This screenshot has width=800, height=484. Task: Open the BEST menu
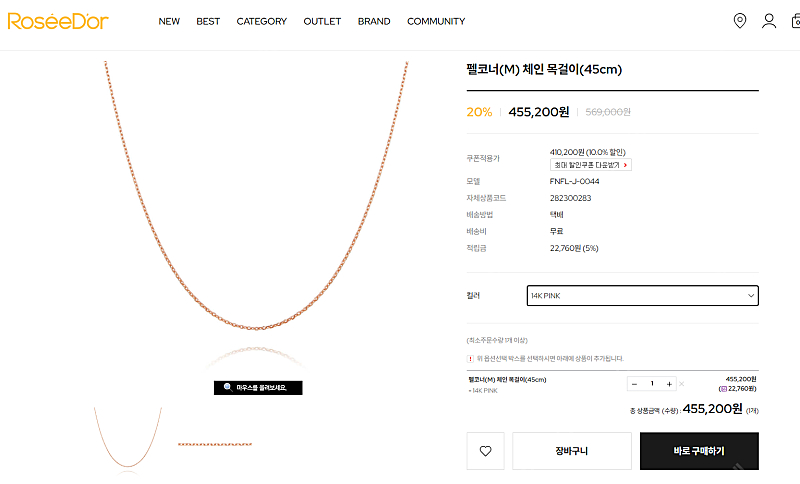[208, 21]
